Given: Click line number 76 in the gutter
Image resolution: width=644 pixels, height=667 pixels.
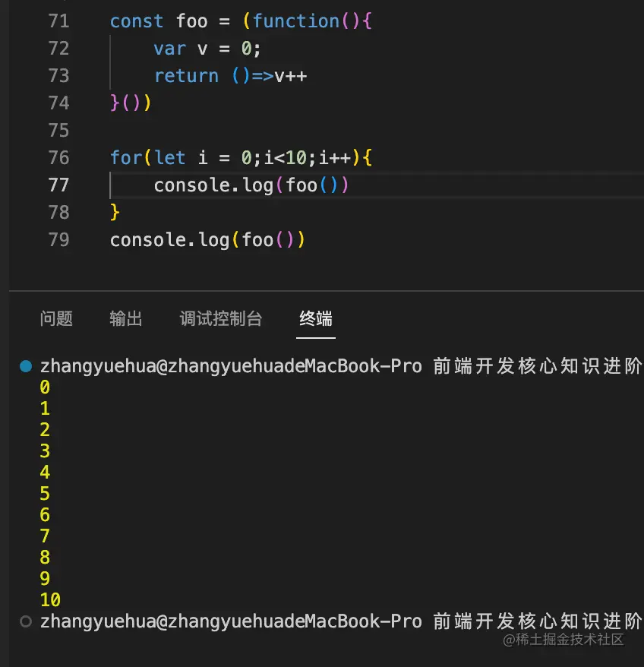Looking at the screenshot, I should [58, 158].
